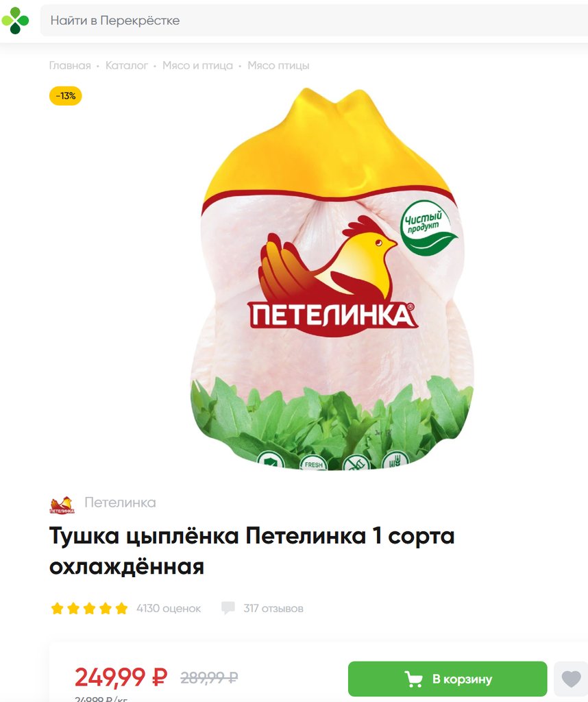This screenshot has width=588, height=702.
Task: Focus the 'Найти в Перекрёстке' search field
Action: tap(314, 21)
